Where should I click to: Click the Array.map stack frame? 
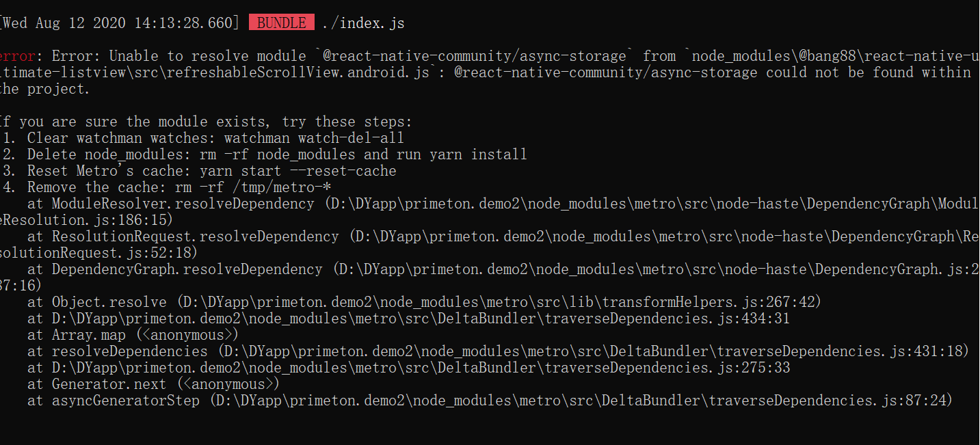89,335
